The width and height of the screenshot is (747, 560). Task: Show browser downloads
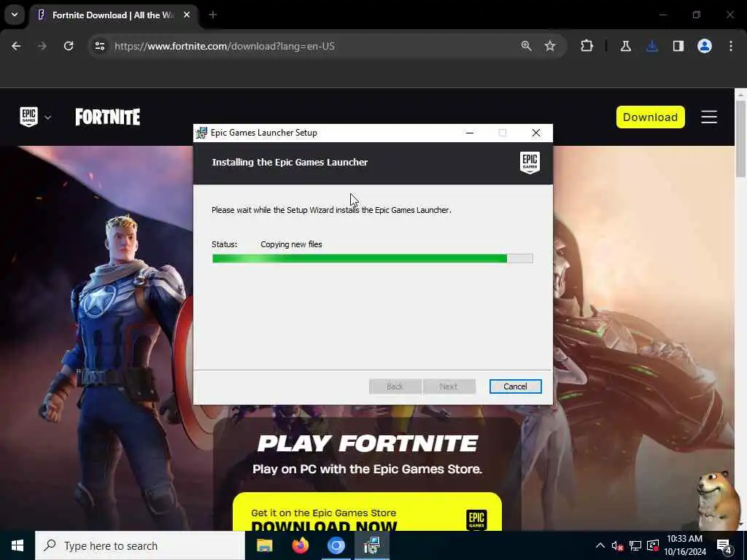pos(652,46)
